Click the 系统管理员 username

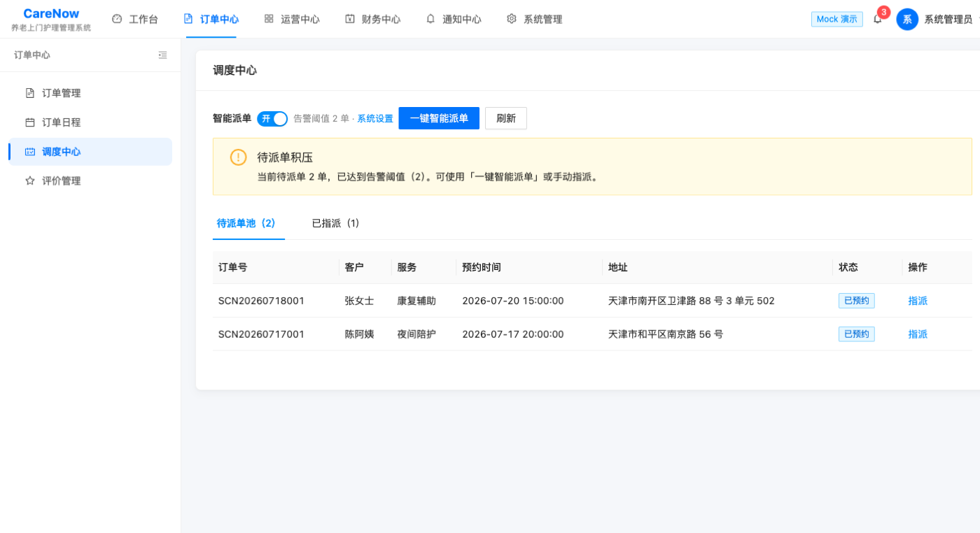click(948, 19)
